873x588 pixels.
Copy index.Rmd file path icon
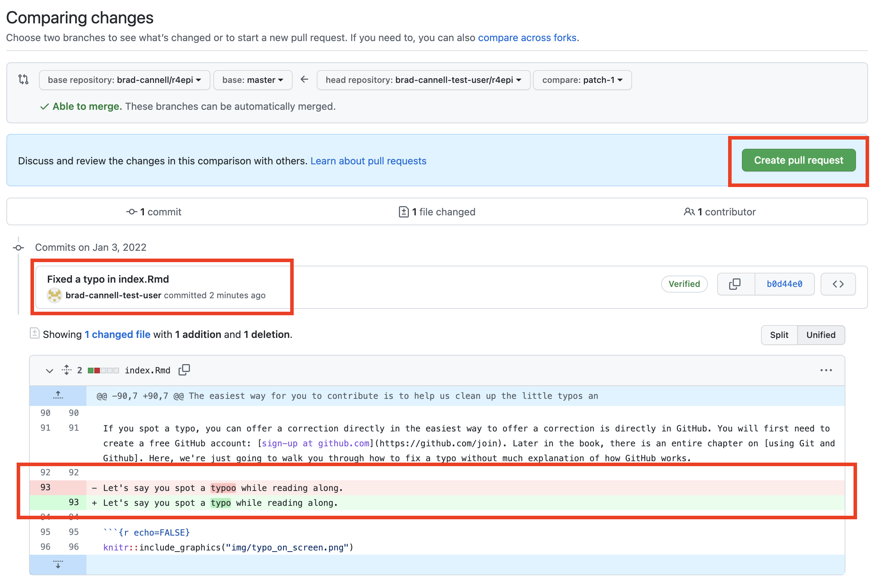[x=184, y=370]
